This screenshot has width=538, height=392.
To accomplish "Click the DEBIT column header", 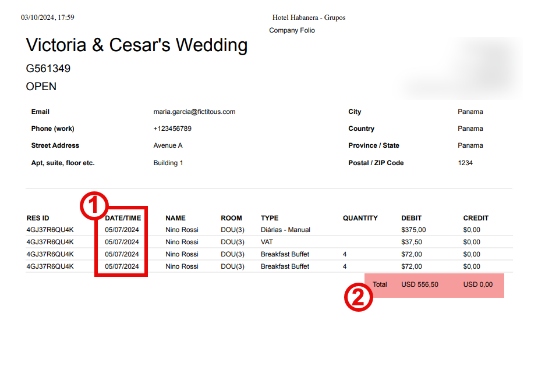I will tap(411, 218).
